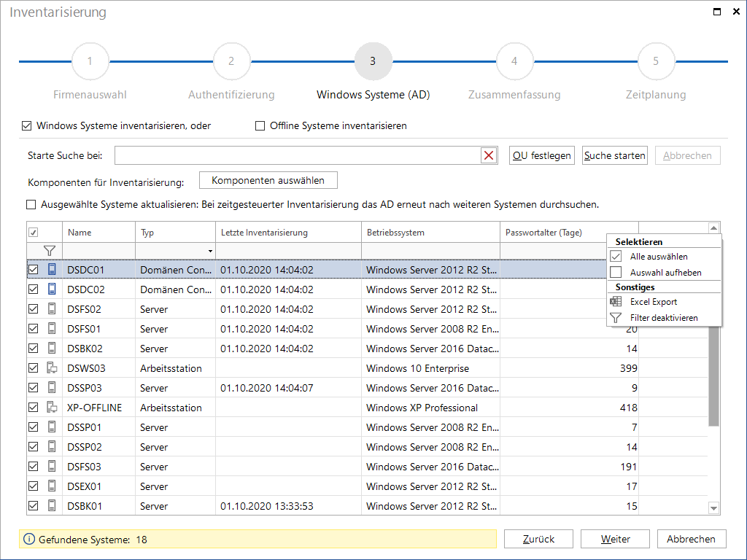Click the Starte Suche bei input field
The width and height of the screenshot is (747, 560).
(298, 155)
